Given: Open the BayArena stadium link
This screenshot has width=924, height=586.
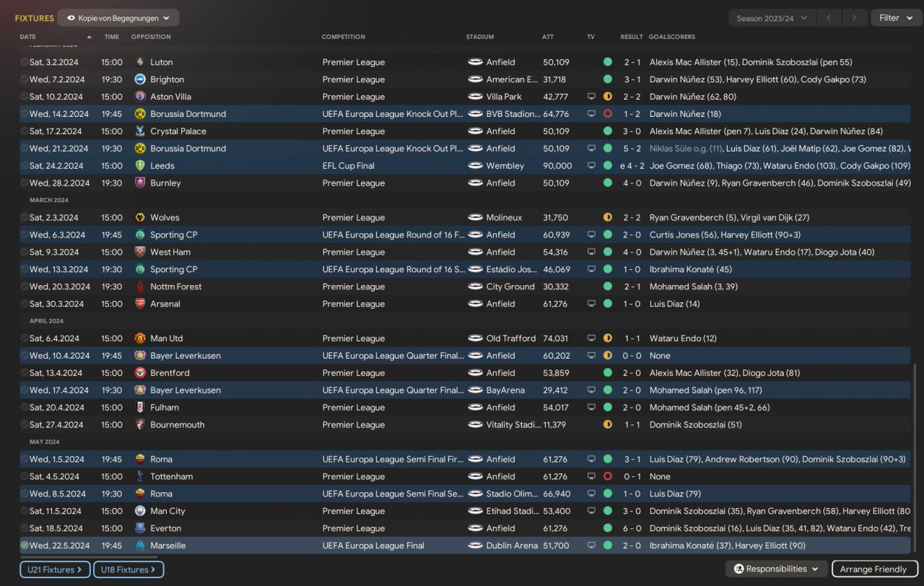Looking at the screenshot, I should tap(505, 390).
